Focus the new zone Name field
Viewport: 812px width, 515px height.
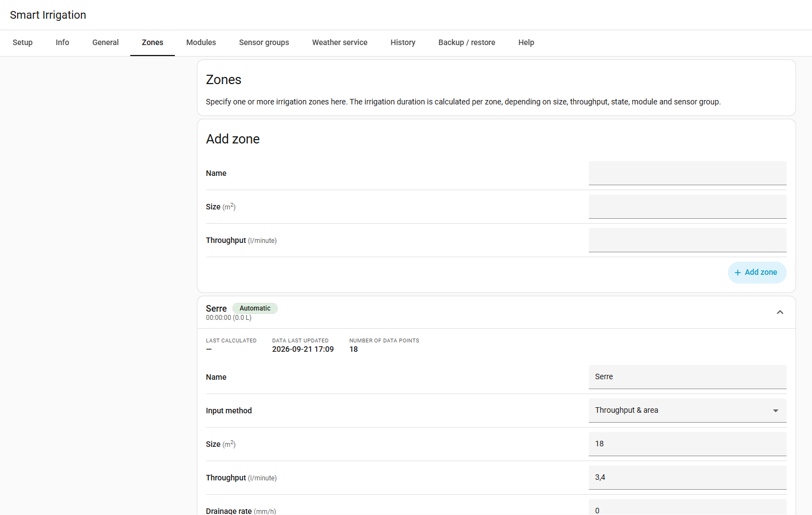(687, 173)
